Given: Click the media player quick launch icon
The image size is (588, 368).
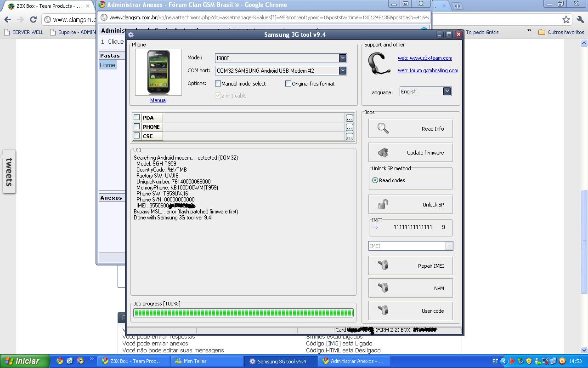Looking at the screenshot, I should pyautogui.click(x=80, y=361).
